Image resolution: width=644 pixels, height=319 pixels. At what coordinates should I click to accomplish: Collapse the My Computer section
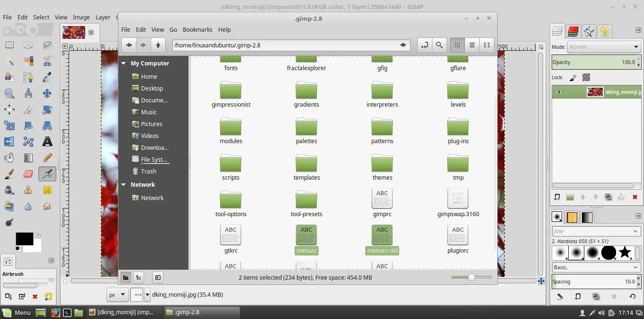124,63
